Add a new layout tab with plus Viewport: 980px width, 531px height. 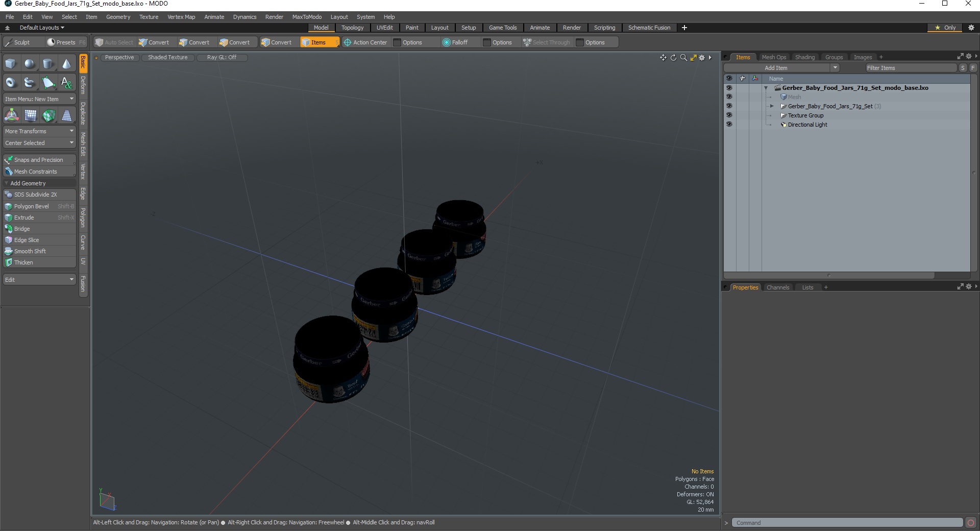(684, 28)
